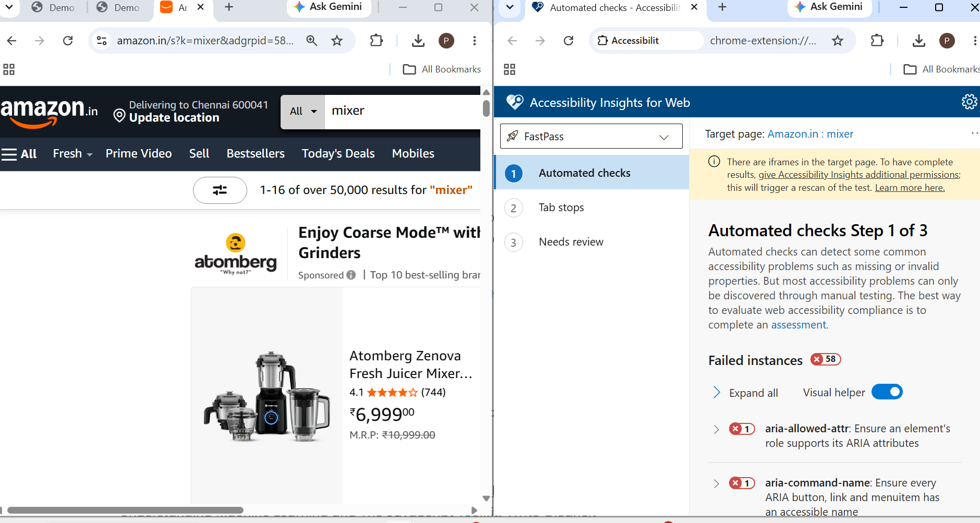Open Extensions puzzle icon in Accessibility window
980x523 pixels.
coord(877,41)
